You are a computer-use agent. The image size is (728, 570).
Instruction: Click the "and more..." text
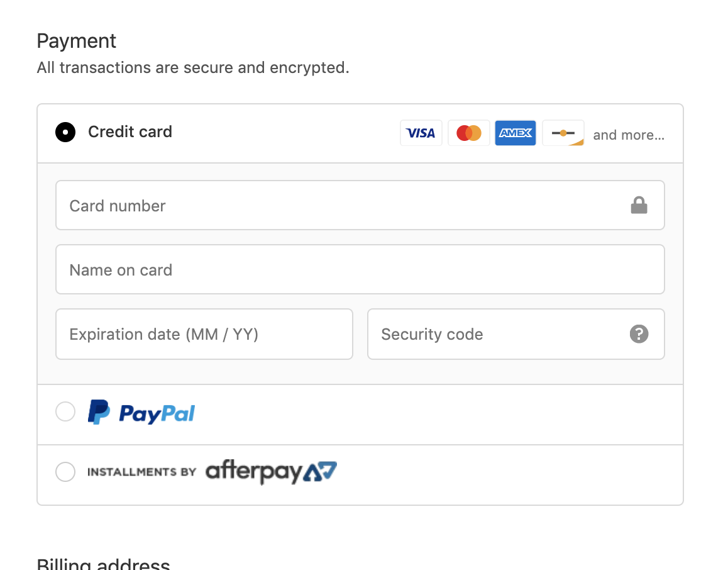pos(629,135)
